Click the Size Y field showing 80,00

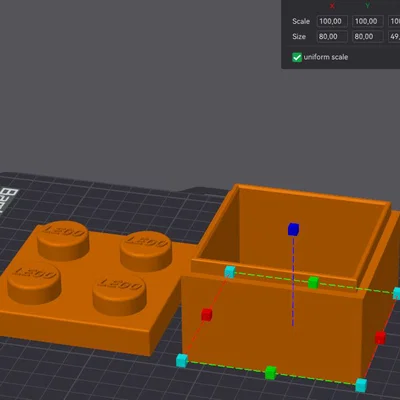pyautogui.click(x=368, y=36)
